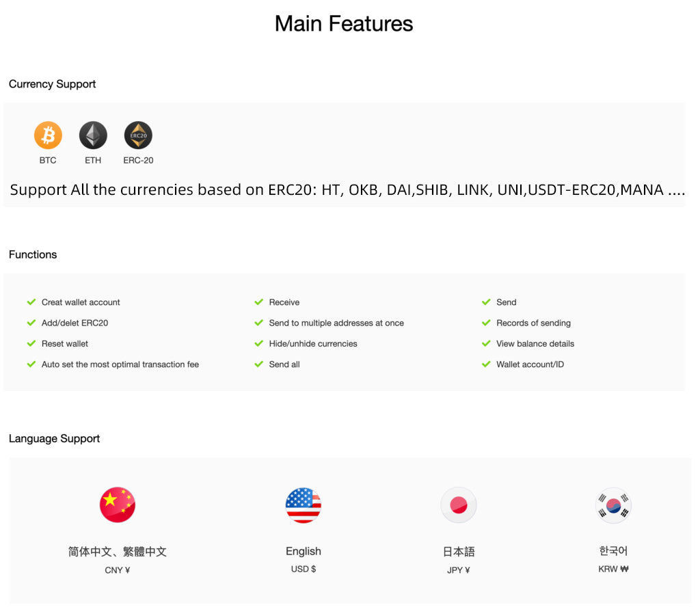Viewport: 700px width, 614px height.
Task: Click the Main Features page title
Action: coord(344,24)
